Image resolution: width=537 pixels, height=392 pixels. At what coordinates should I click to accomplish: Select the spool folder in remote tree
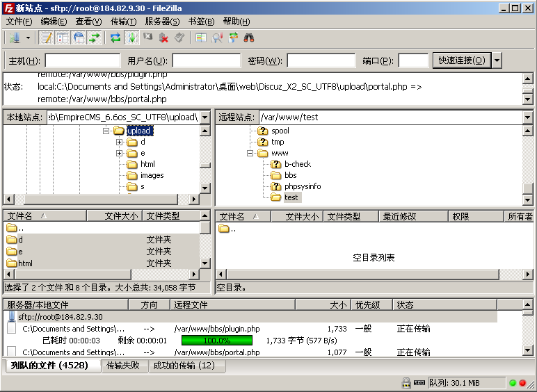[x=280, y=131]
